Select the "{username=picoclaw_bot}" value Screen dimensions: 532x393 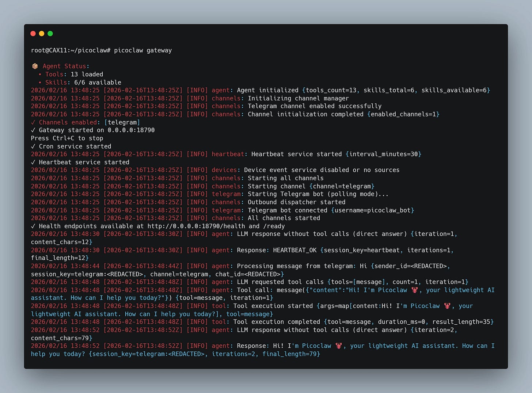point(373,210)
